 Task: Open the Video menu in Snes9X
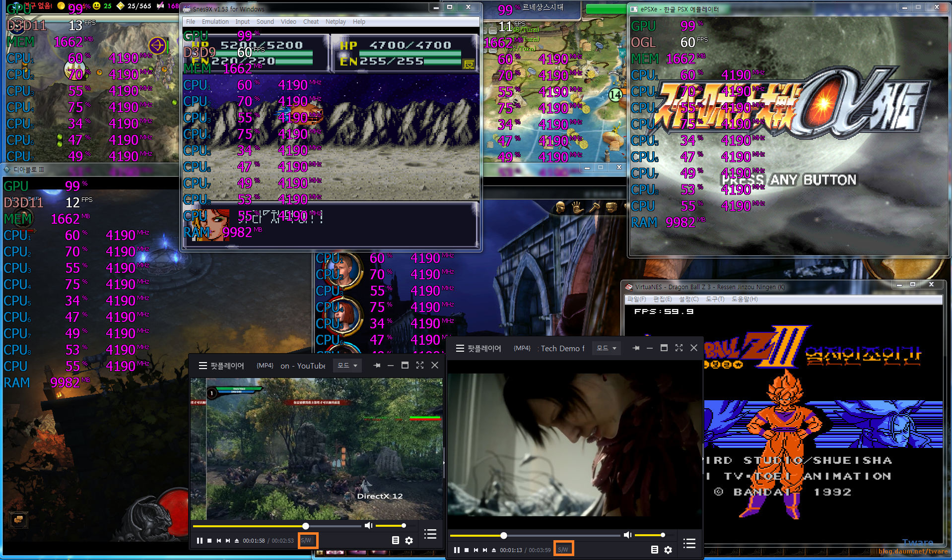(288, 22)
